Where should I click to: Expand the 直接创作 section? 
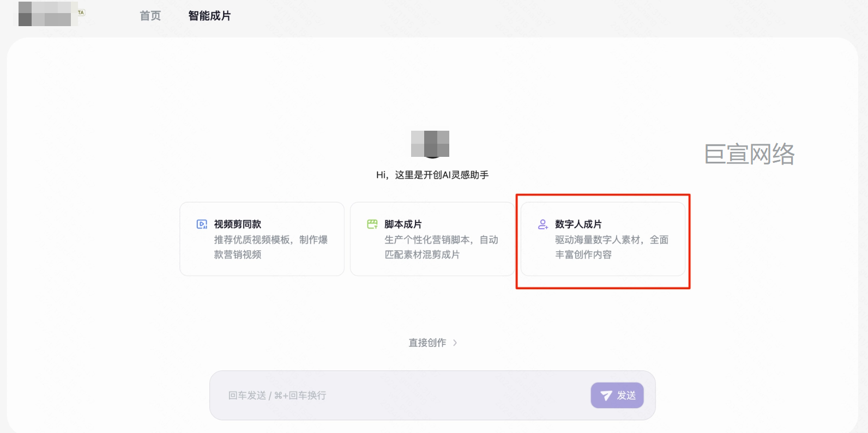pos(432,343)
